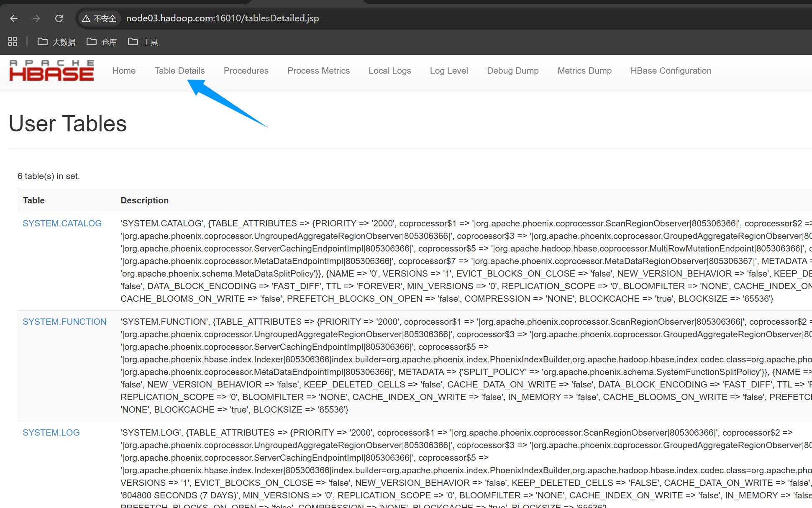Open the Log Level page

[448, 71]
